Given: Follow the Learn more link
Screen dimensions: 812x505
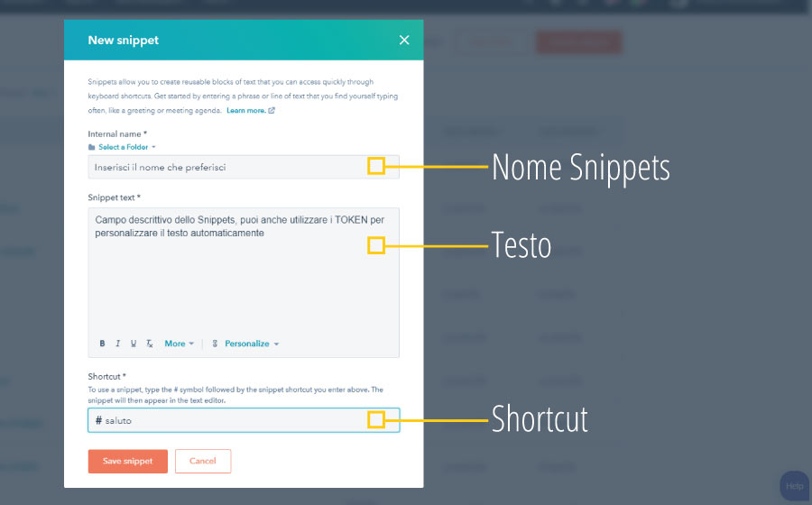Looking at the screenshot, I should [x=246, y=110].
